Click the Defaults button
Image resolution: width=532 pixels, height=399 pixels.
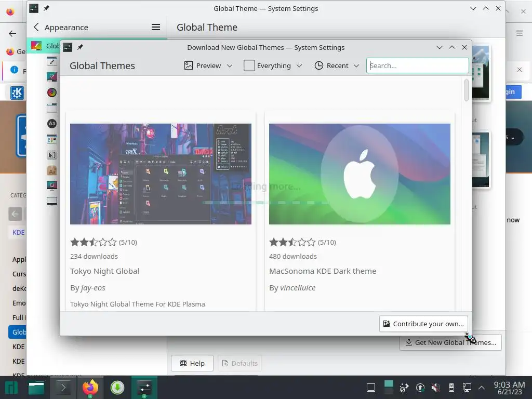click(240, 363)
